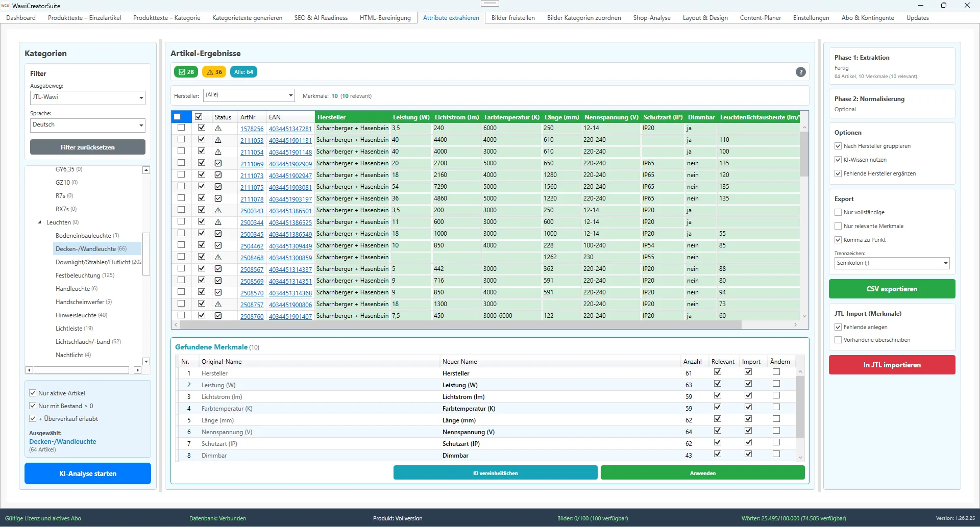Switch to the Shop-Analyse tab
The image size is (980, 527).
[x=651, y=18]
